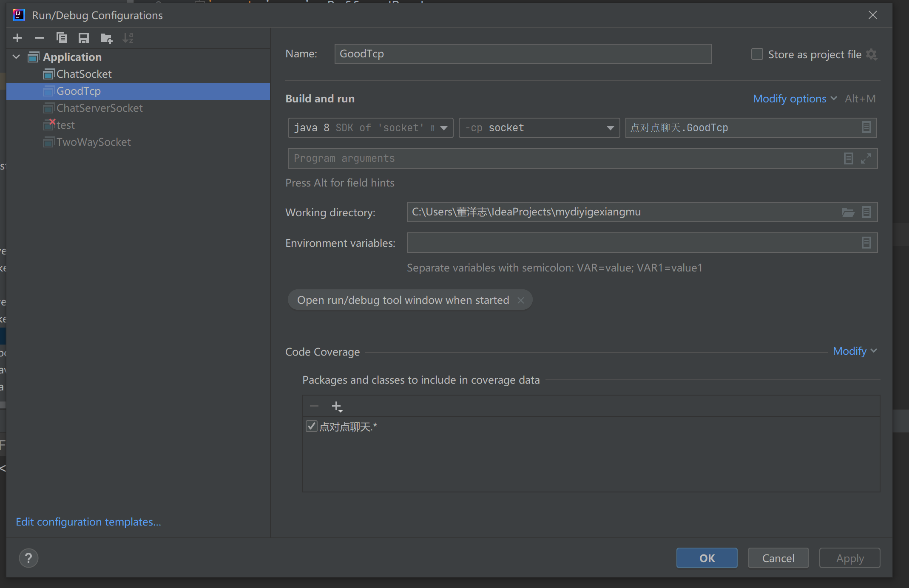Open Code Coverage Modify dropdown
The height and width of the screenshot is (588, 909).
(x=855, y=351)
